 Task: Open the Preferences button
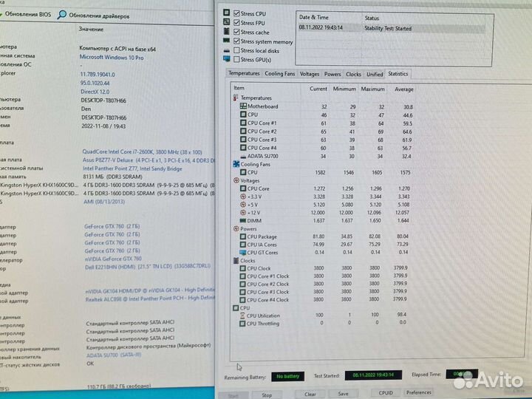[419, 392]
